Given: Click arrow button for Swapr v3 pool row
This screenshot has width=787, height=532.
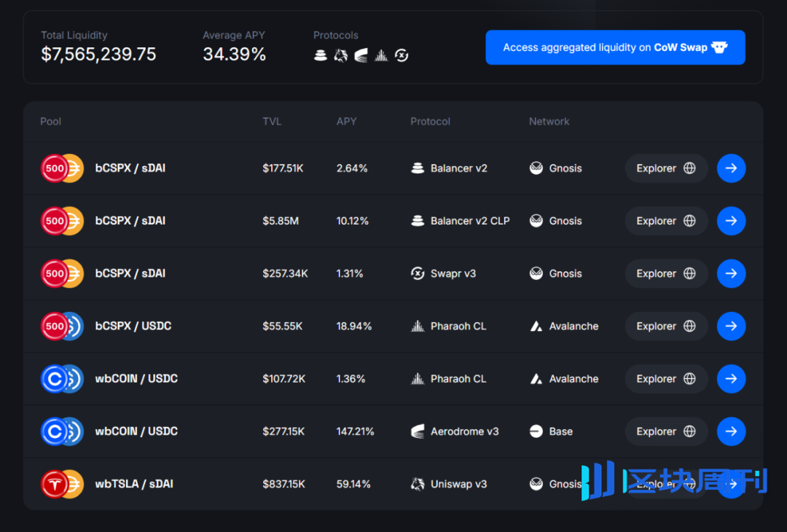Looking at the screenshot, I should pyautogui.click(x=732, y=273).
